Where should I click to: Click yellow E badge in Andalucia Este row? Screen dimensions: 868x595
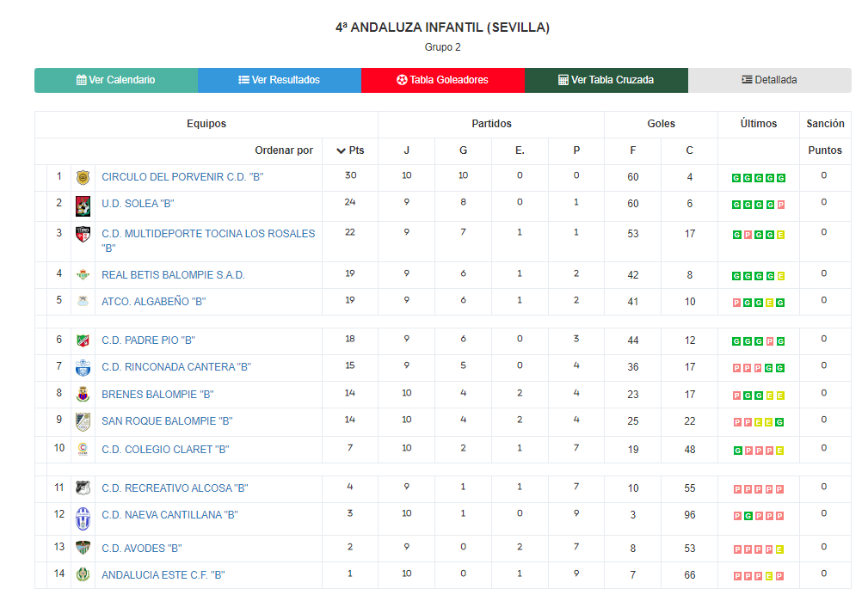coord(769,576)
